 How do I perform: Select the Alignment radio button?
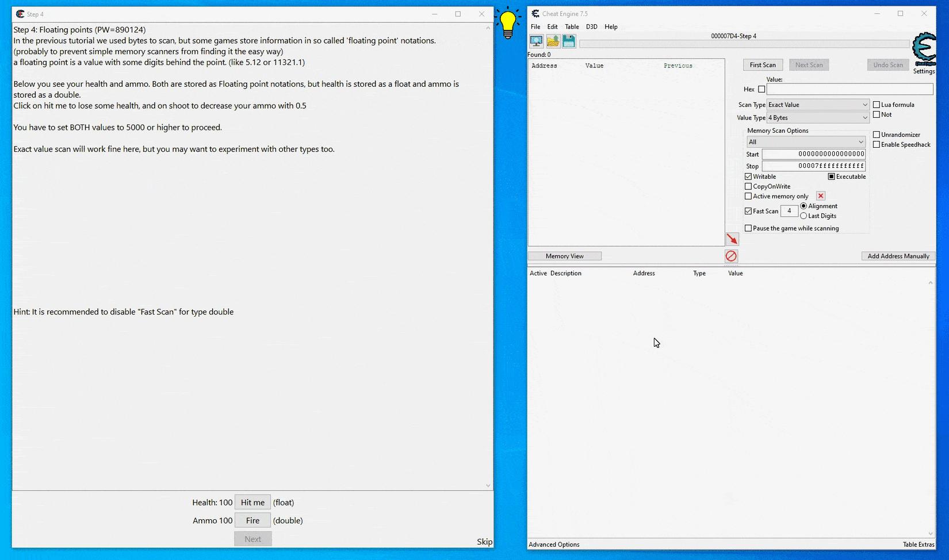(x=803, y=206)
